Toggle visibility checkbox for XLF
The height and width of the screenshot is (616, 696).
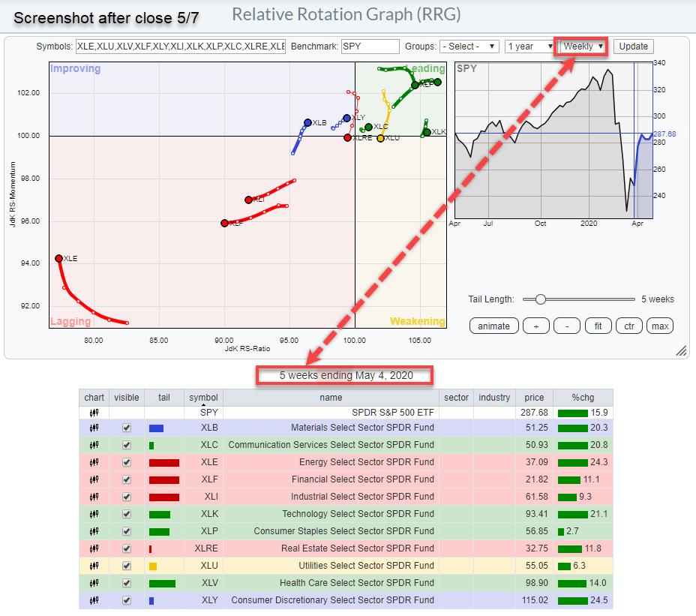126,479
